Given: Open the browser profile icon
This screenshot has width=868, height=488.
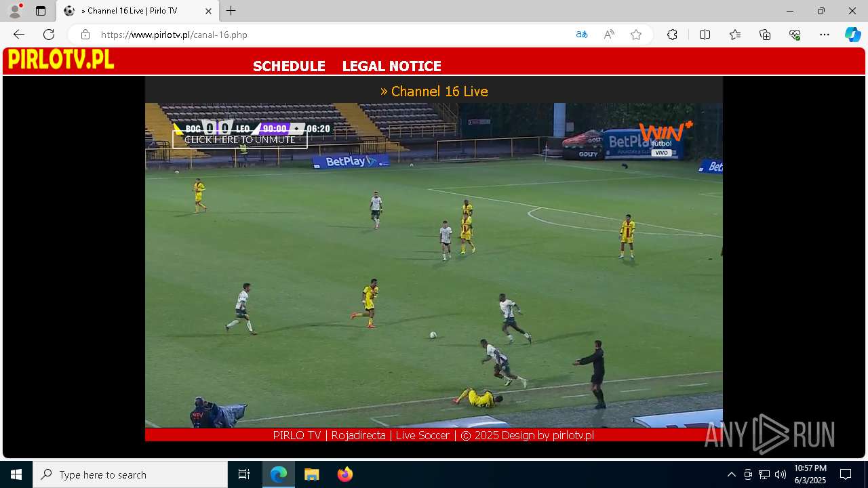Looking at the screenshot, I should pos(14,11).
